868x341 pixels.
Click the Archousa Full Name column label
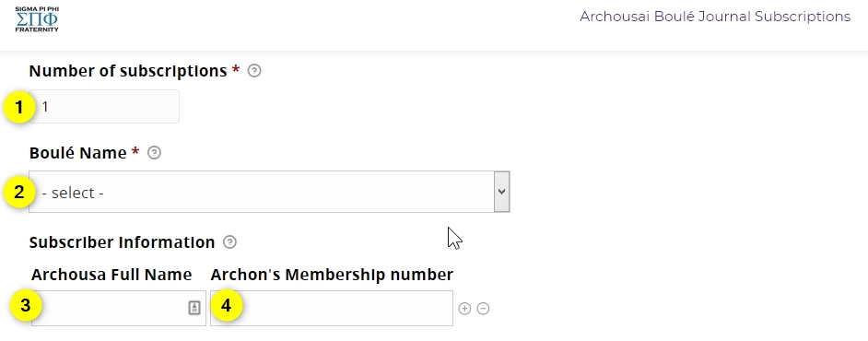[111, 275]
